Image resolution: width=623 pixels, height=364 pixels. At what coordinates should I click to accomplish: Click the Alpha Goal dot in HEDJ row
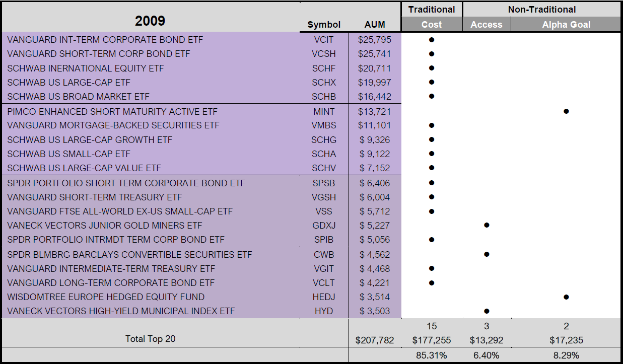click(566, 297)
